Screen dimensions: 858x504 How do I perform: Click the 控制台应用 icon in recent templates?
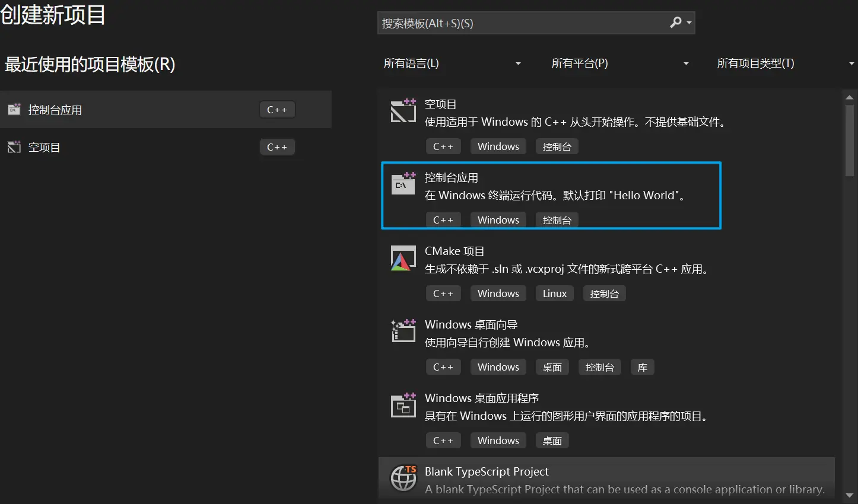tap(14, 110)
